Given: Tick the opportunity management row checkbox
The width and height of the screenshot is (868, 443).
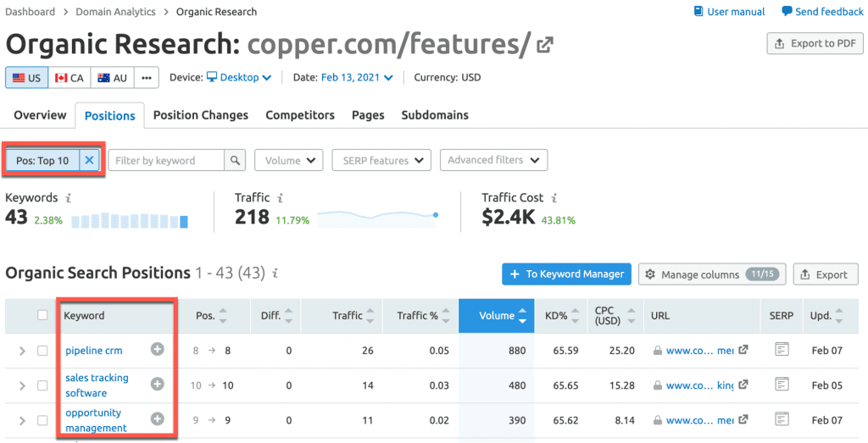Looking at the screenshot, I should pos(43,420).
